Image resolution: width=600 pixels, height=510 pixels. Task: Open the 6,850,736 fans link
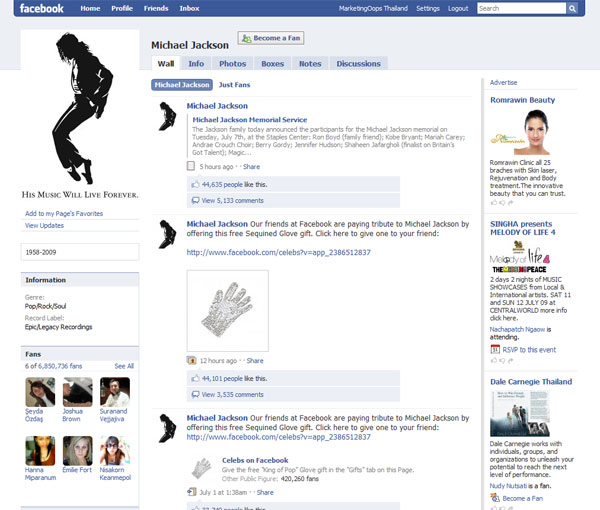tap(60, 366)
